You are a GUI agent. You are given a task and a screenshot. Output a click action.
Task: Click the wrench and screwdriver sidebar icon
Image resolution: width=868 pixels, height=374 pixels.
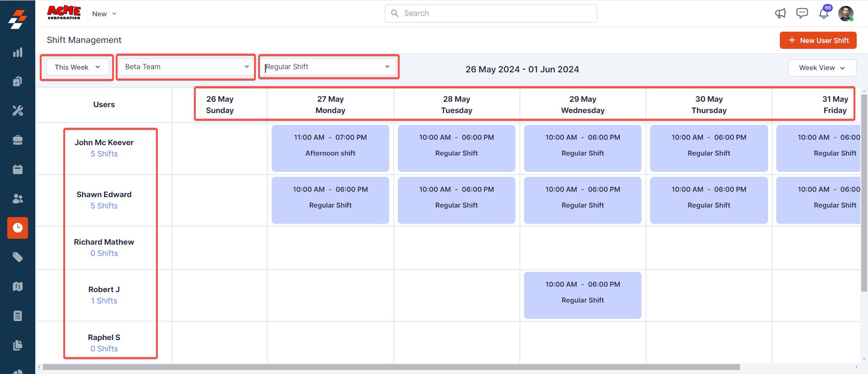[18, 111]
